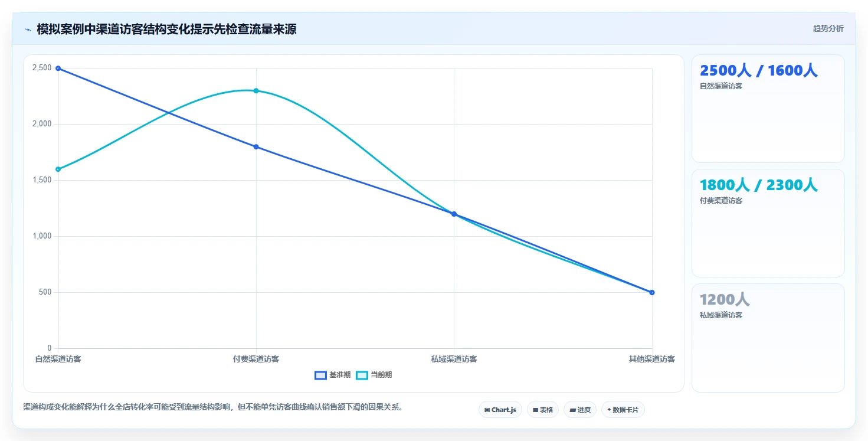Click the 1200人 card value
868x441 pixels.
coord(725,299)
